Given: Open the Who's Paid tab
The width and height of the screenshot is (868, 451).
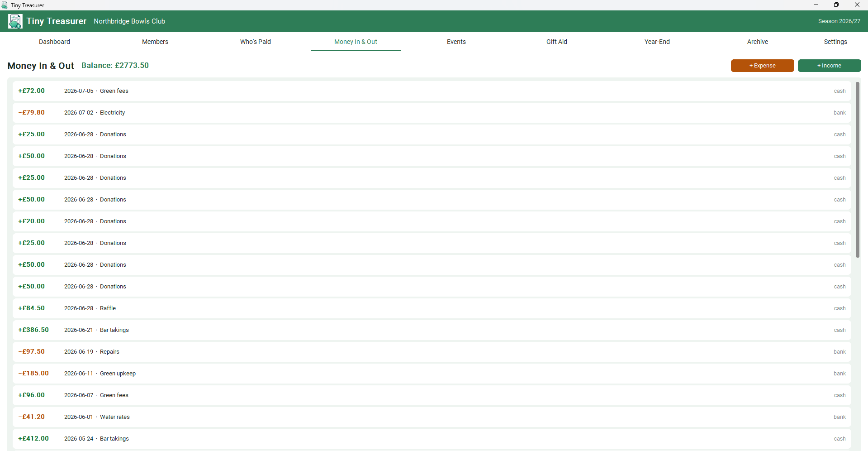Looking at the screenshot, I should pos(256,42).
